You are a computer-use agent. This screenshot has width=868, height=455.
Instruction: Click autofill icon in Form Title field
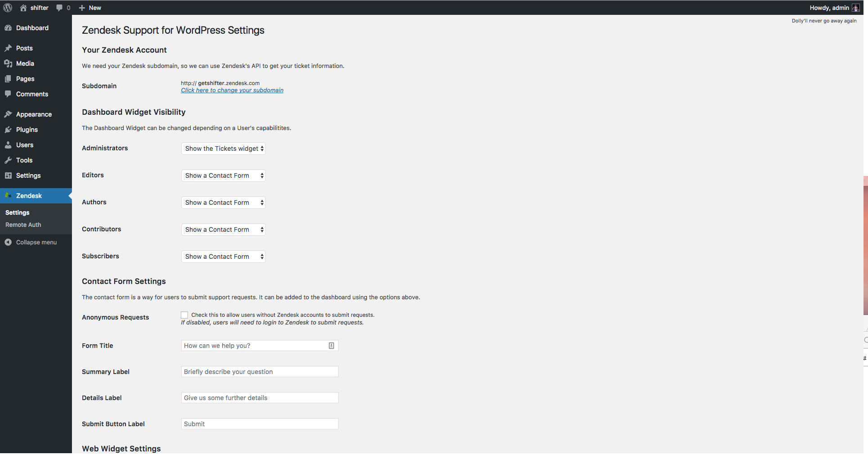tap(331, 346)
